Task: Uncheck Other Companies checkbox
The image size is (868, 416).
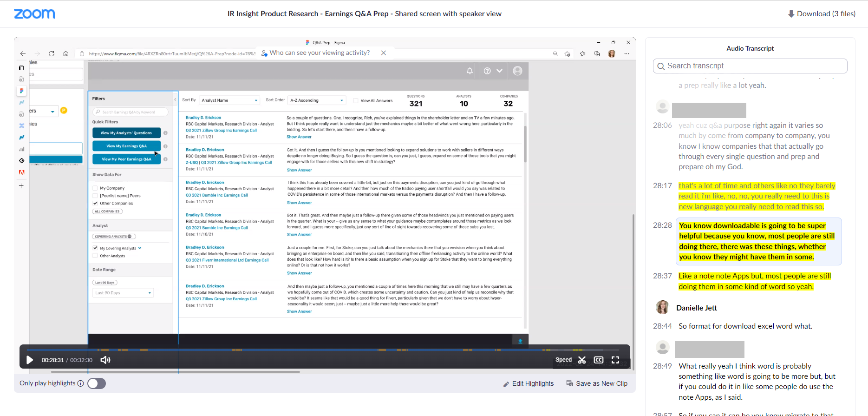Action: click(95, 203)
